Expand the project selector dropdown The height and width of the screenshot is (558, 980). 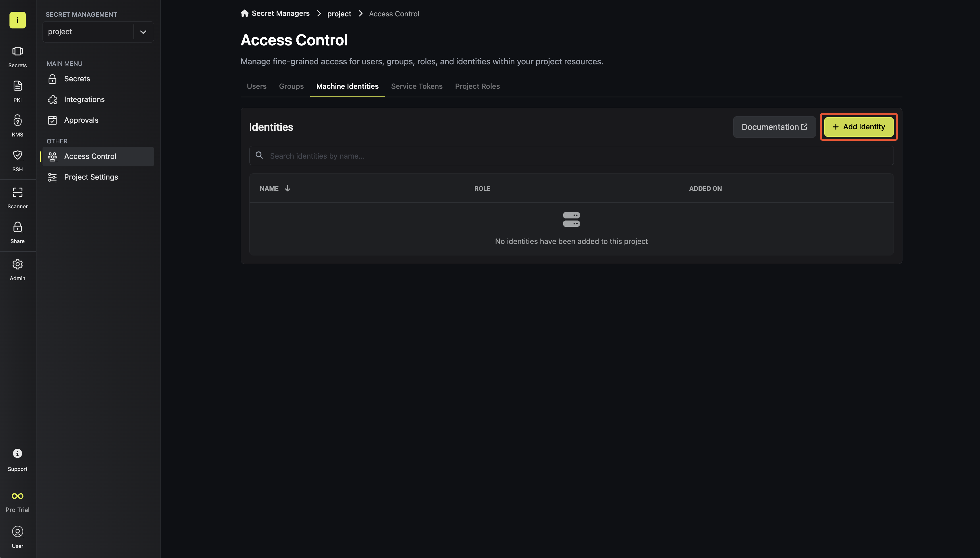pyautogui.click(x=143, y=32)
